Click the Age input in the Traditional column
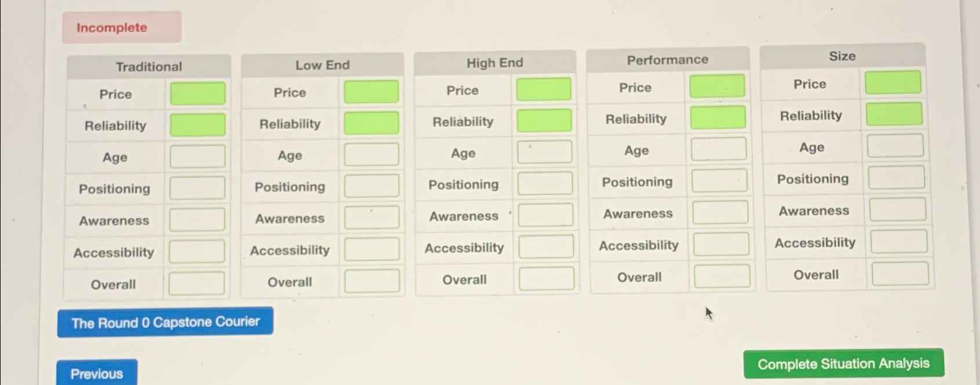The height and width of the screenshot is (385, 980). (x=196, y=155)
